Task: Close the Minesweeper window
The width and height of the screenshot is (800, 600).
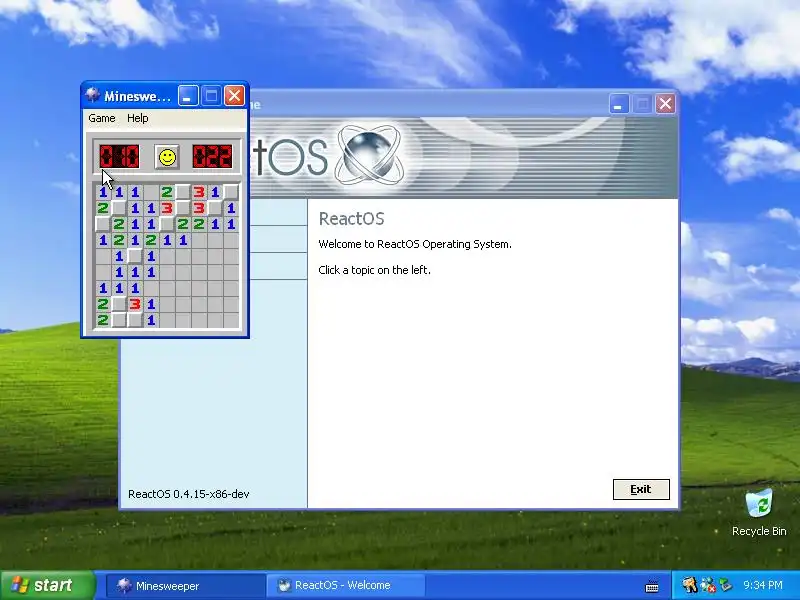Action: click(235, 95)
